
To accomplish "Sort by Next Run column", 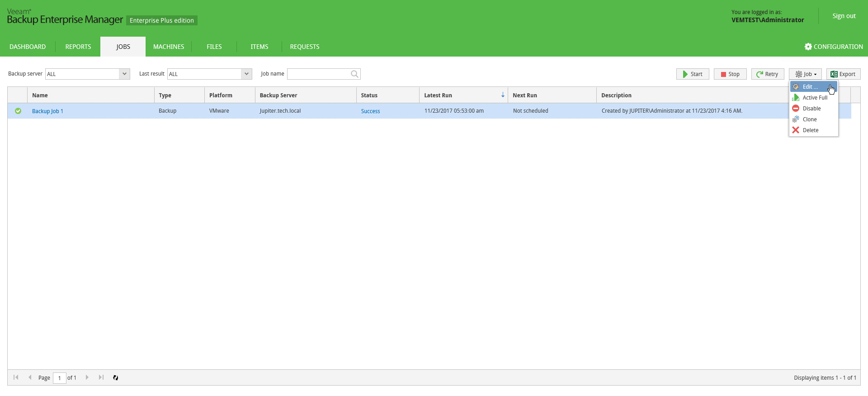I will click(552, 95).
